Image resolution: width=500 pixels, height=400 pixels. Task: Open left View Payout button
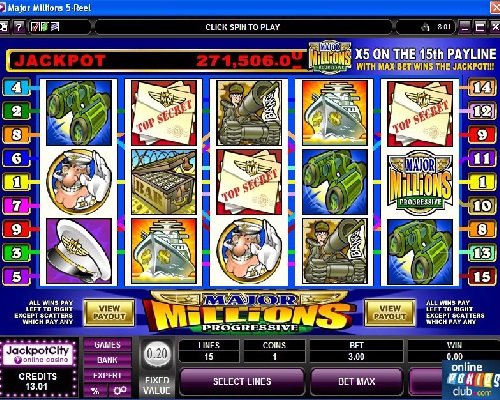[109, 312]
